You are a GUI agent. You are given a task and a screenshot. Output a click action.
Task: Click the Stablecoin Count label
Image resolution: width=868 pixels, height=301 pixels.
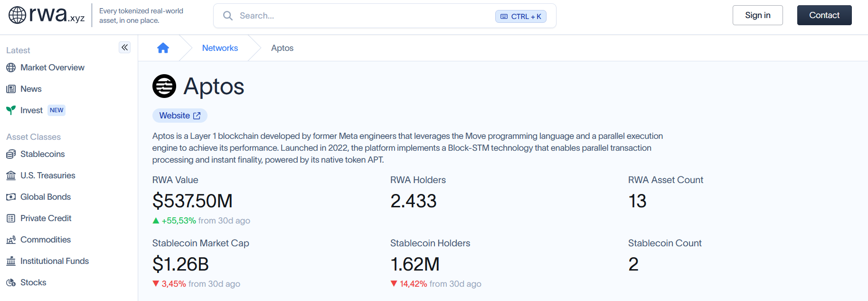click(665, 243)
